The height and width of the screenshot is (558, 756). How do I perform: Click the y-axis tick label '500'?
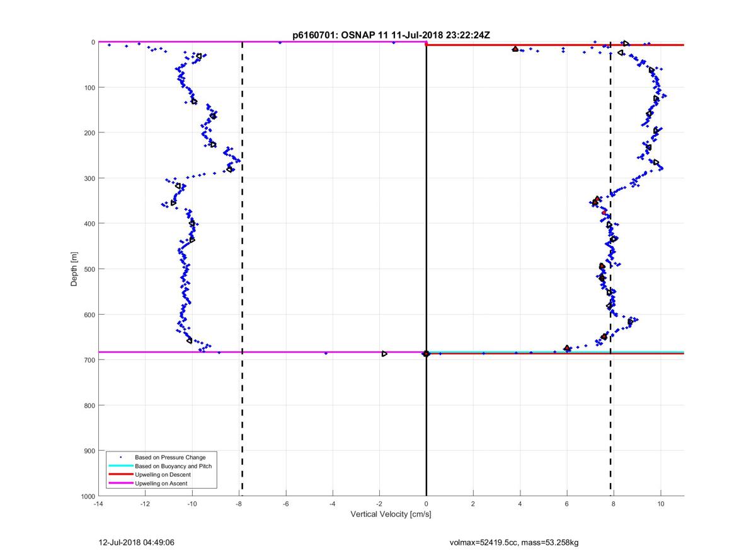point(89,269)
